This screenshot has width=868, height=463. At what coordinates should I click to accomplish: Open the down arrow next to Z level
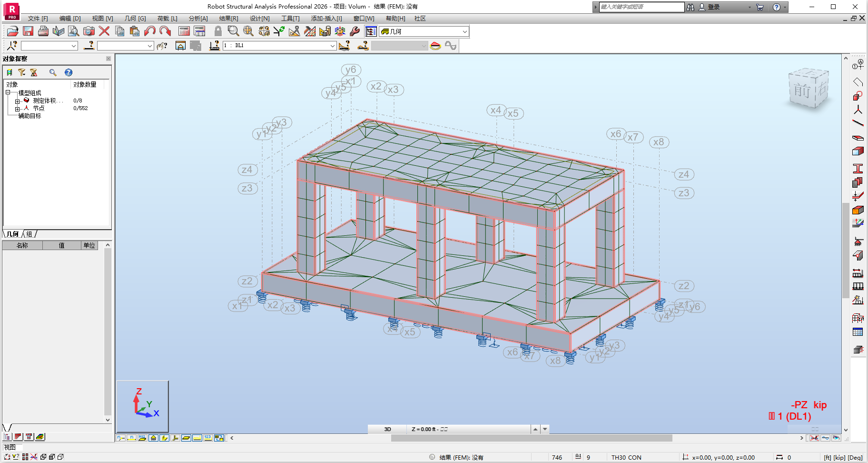(x=545, y=429)
